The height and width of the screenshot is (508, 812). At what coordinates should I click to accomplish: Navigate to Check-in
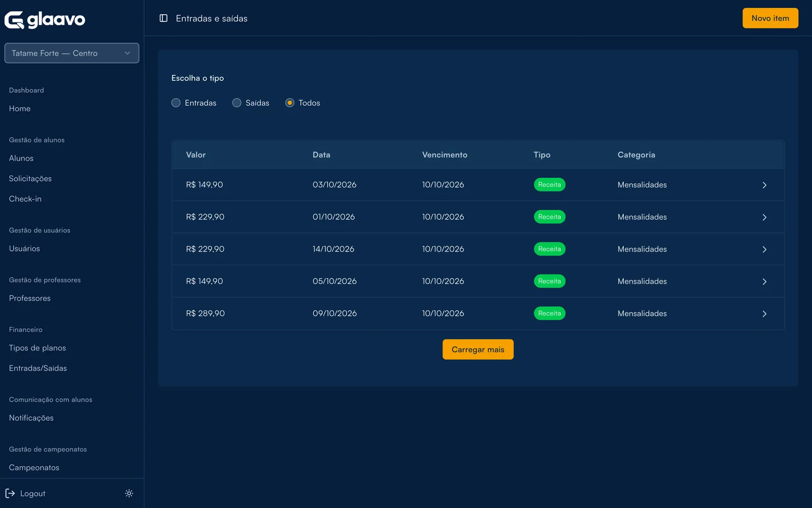click(x=25, y=199)
